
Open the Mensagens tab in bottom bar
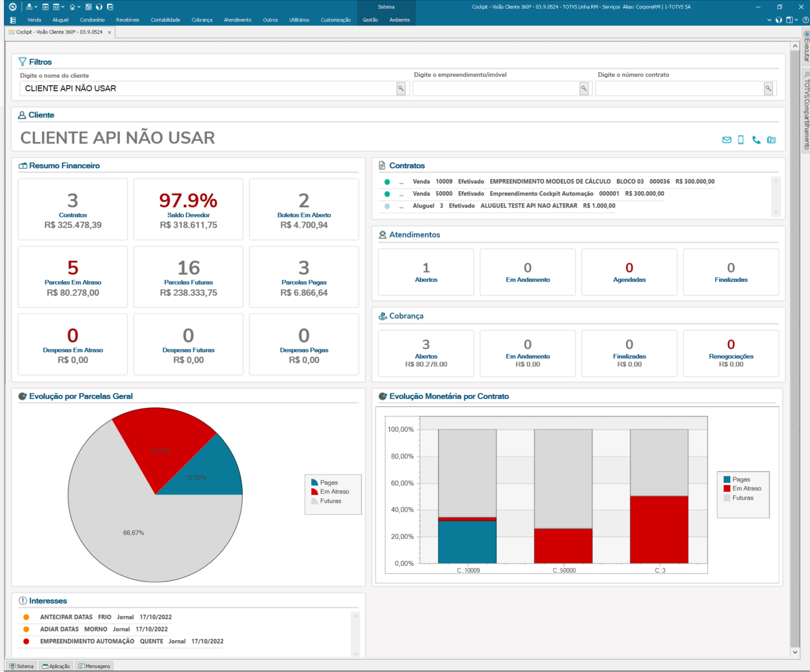(x=94, y=666)
